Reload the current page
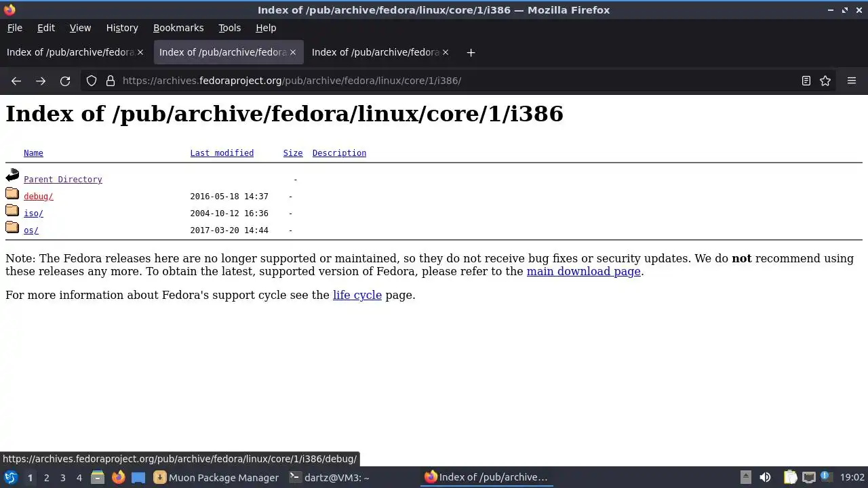Screen dimensions: 868x488 [x=65, y=81]
